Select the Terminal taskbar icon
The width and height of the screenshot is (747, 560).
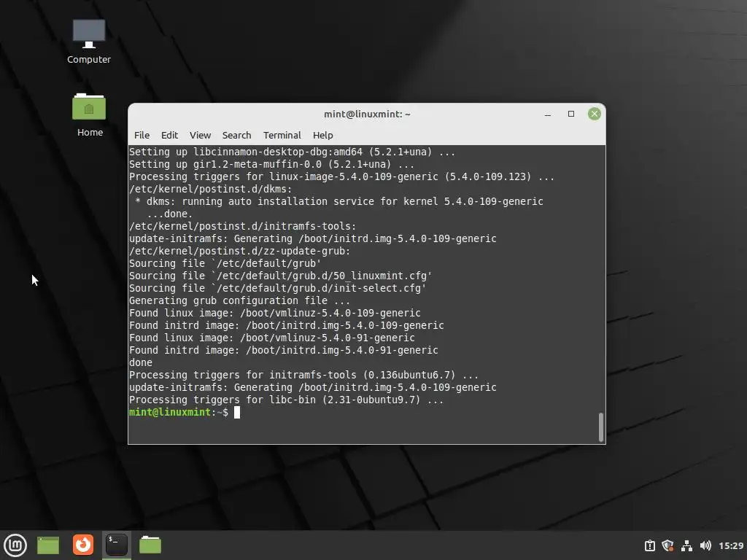pos(117,545)
